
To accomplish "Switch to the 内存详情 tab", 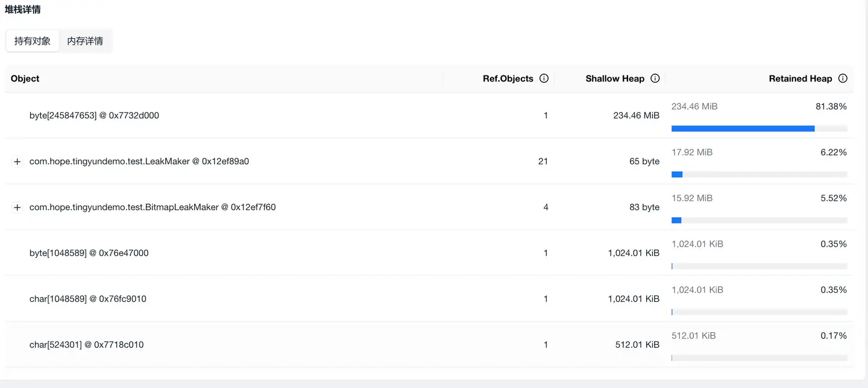I will pyautogui.click(x=85, y=41).
